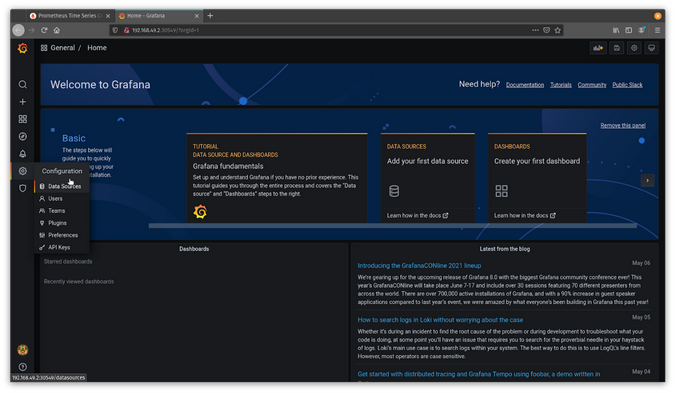
Task: Click the Add panel icon in top toolbar
Action: (x=598, y=48)
